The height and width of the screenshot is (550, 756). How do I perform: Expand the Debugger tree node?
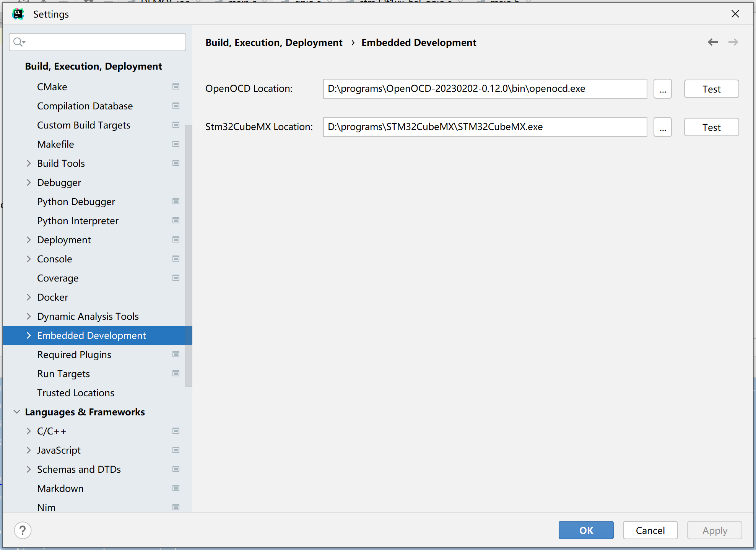tap(29, 182)
